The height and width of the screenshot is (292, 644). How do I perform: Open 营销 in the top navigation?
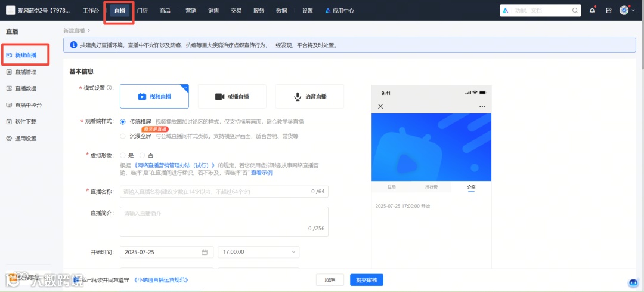[191, 11]
